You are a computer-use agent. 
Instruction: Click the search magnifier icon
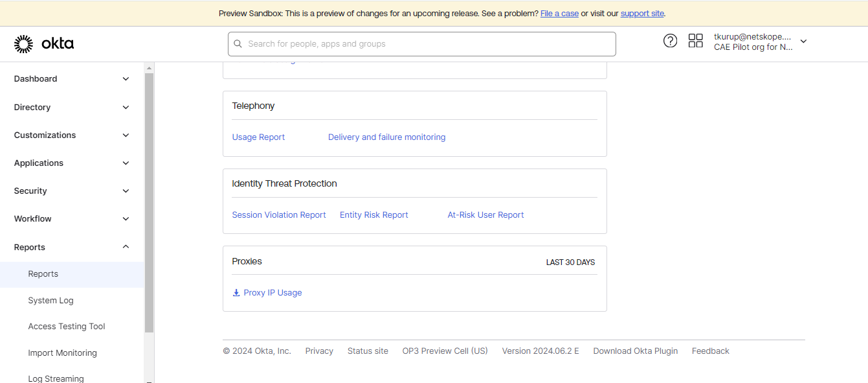coord(238,44)
